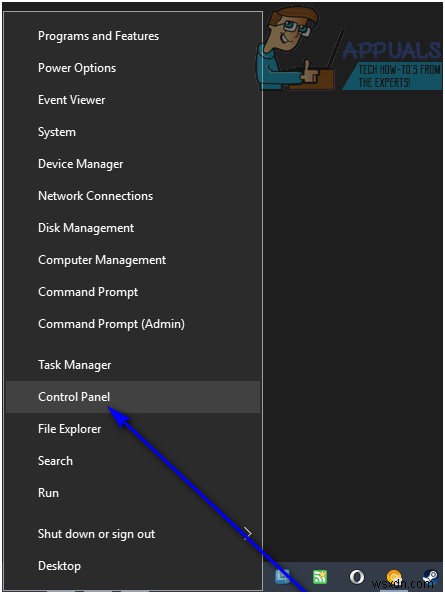
Task: Launch Opera from the taskbar
Action: pos(356,577)
